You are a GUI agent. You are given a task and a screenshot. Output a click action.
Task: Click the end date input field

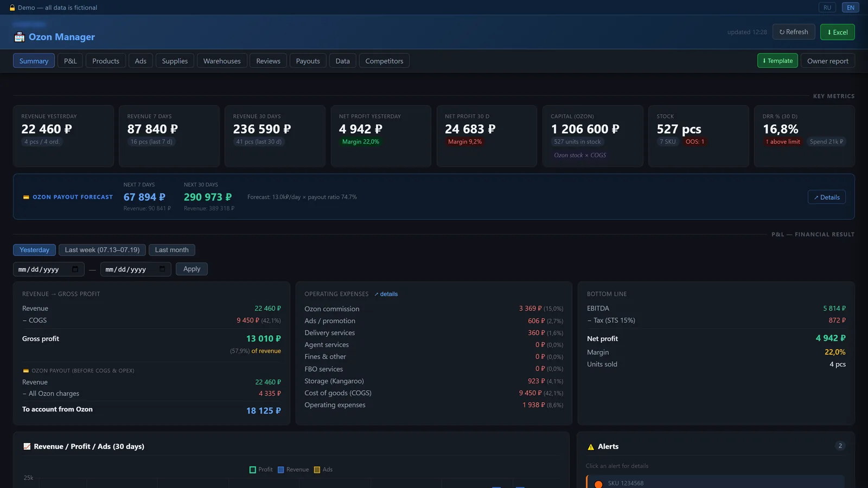click(x=136, y=269)
